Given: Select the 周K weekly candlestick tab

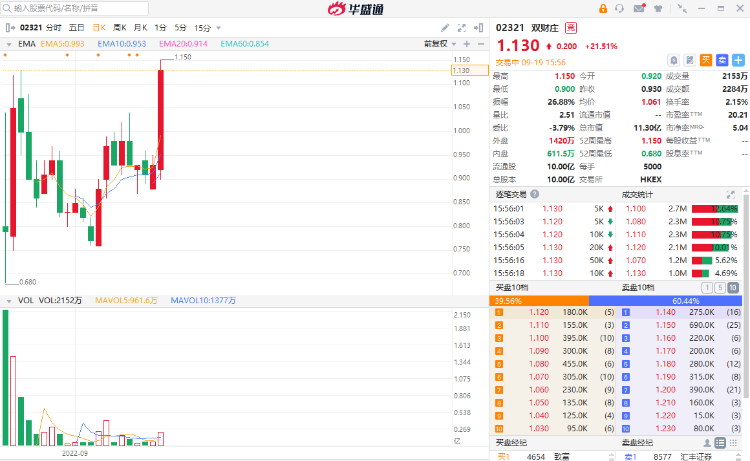Looking at the screenshot, I should (120, 28).
